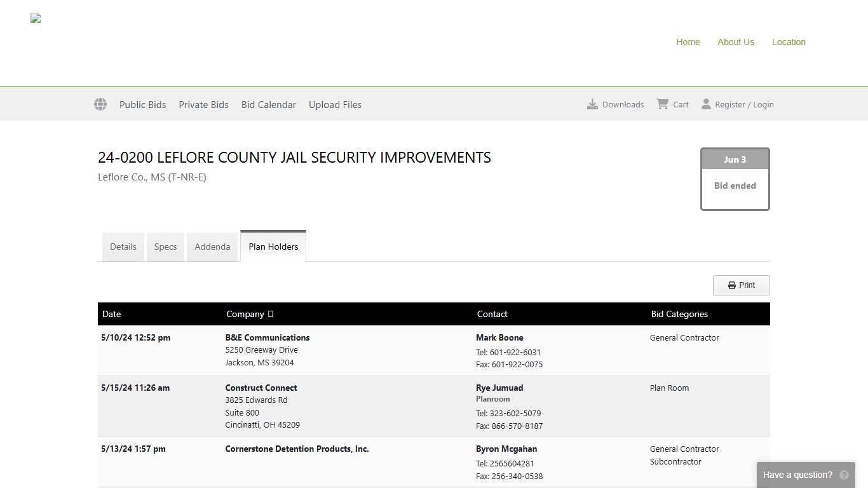Viewport: 868px width, 488px height.
Task: Click the sort icon beside Company header
Action: click(271, 314)
